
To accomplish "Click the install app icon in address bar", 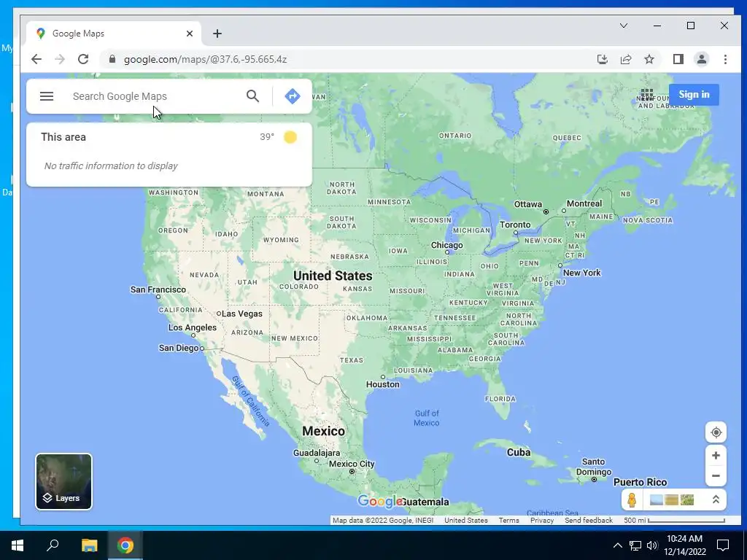I will click(x=602, y=59).
